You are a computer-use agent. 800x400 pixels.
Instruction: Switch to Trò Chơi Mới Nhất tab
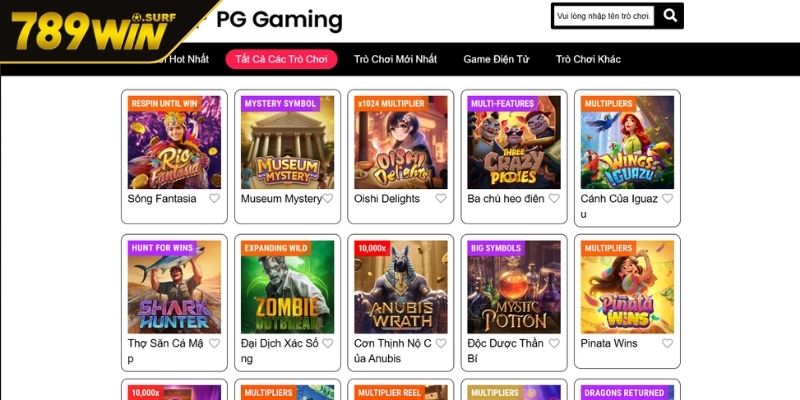(x=395, y=59)
